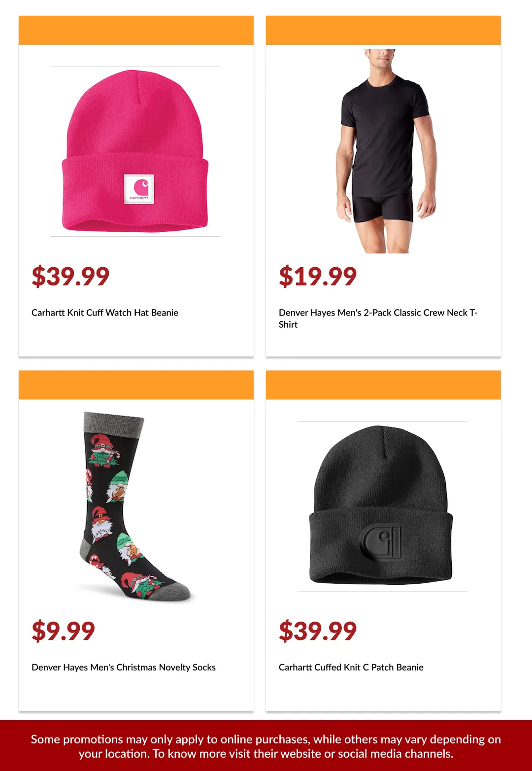Open the Christmas gnome socks image

click(x=135, y=506)
